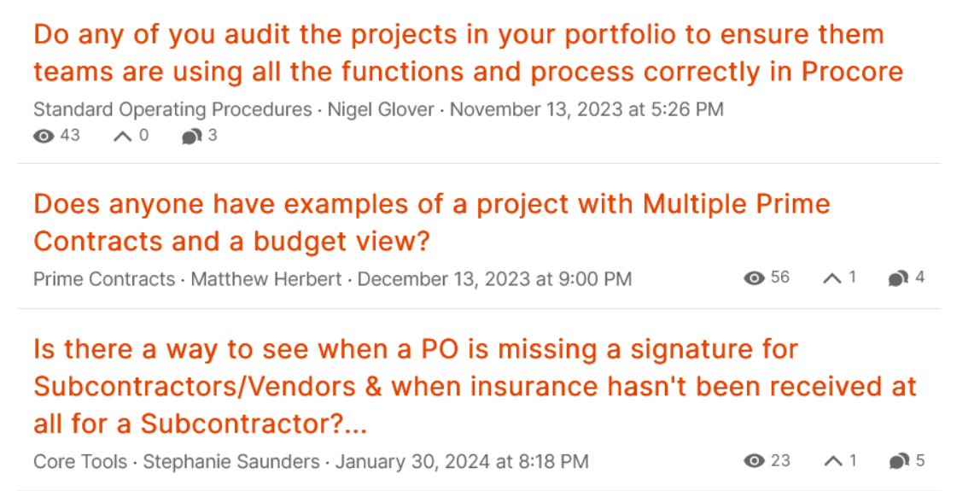Click views eye icon on Matthew Herbert post
The width and height of the screenshot is (980, 491).
(x=754, y=278)
